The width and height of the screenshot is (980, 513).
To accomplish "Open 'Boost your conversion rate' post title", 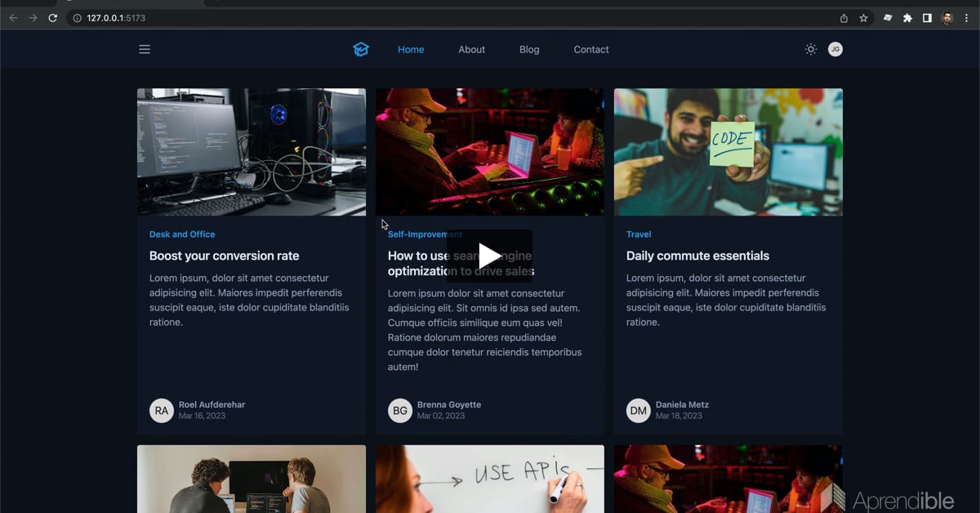I will tap(225, 256).
